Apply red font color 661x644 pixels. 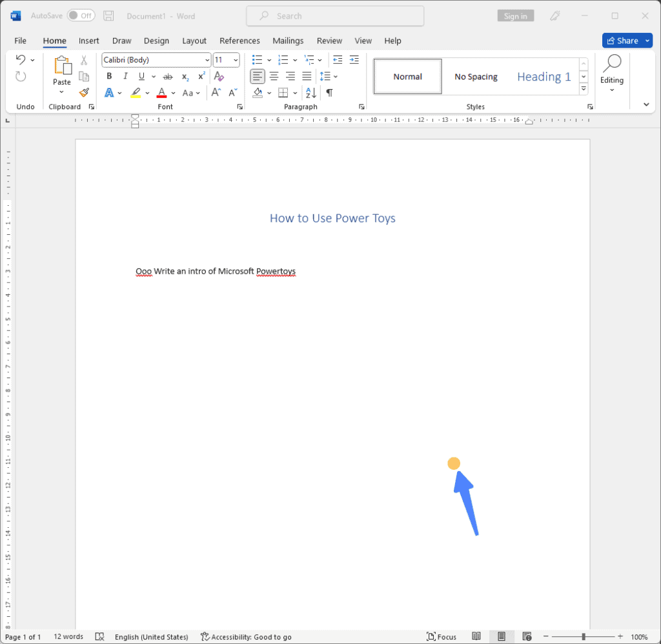(x=162, y=93)
